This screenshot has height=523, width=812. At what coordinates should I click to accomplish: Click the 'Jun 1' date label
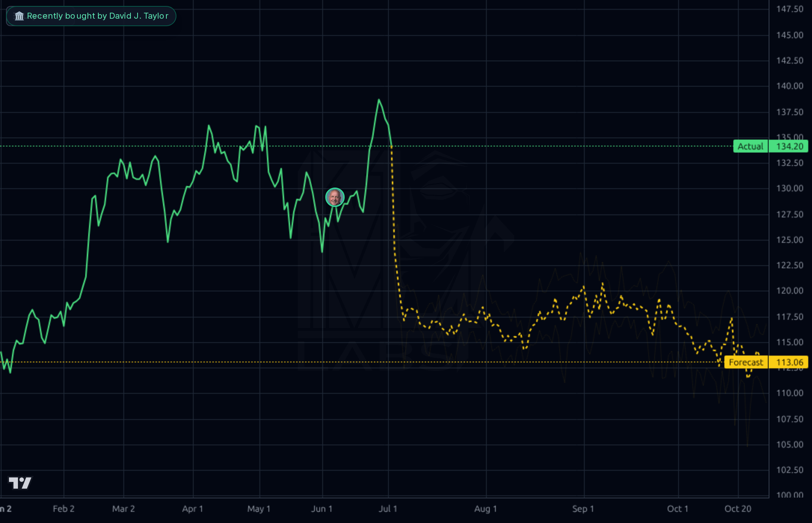(322, 509)
